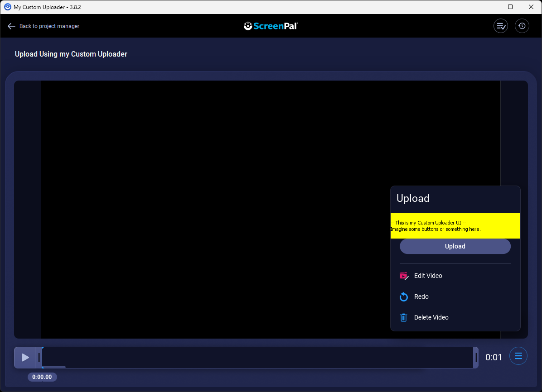Screen dimensions: 542x392
Task: Click the right trim handle
Action: (476, 357)
